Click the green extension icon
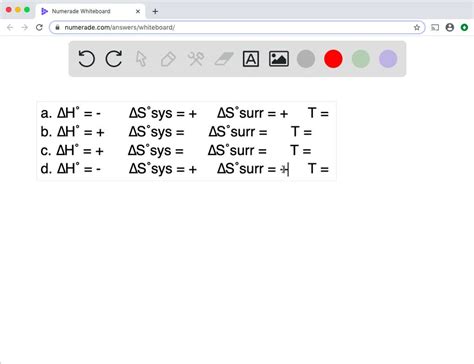The width and height of the screenshot is (474, 364). click(464, 27)
